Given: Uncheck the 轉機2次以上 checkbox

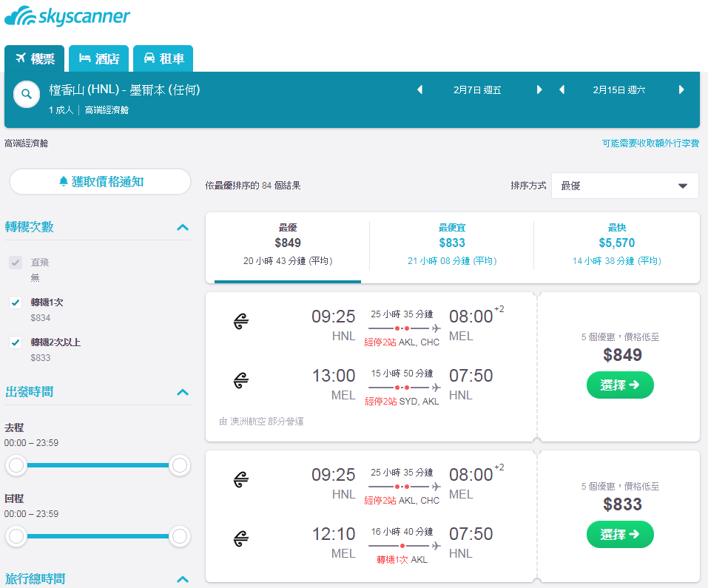Looking at the screenshot, I should (16, 342).
